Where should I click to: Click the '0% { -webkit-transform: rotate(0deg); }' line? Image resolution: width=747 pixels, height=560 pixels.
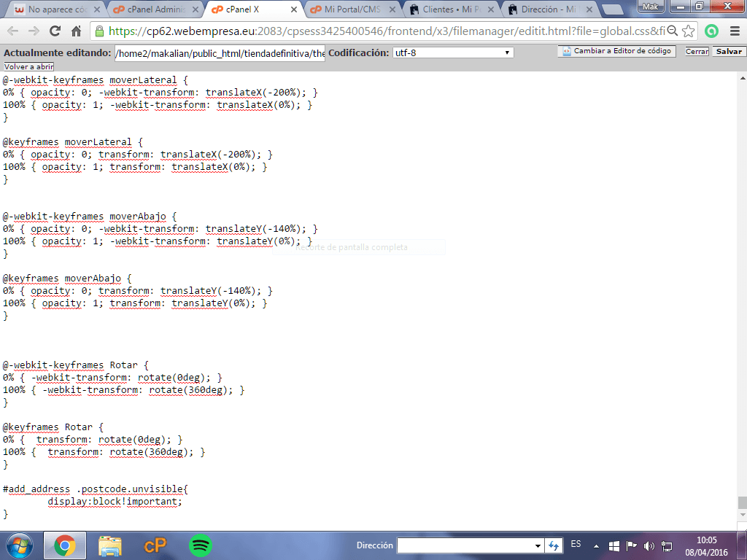(112, 377)
